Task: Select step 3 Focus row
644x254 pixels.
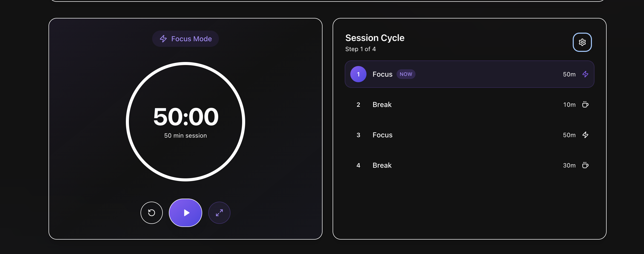Action: tap(470, 135)
